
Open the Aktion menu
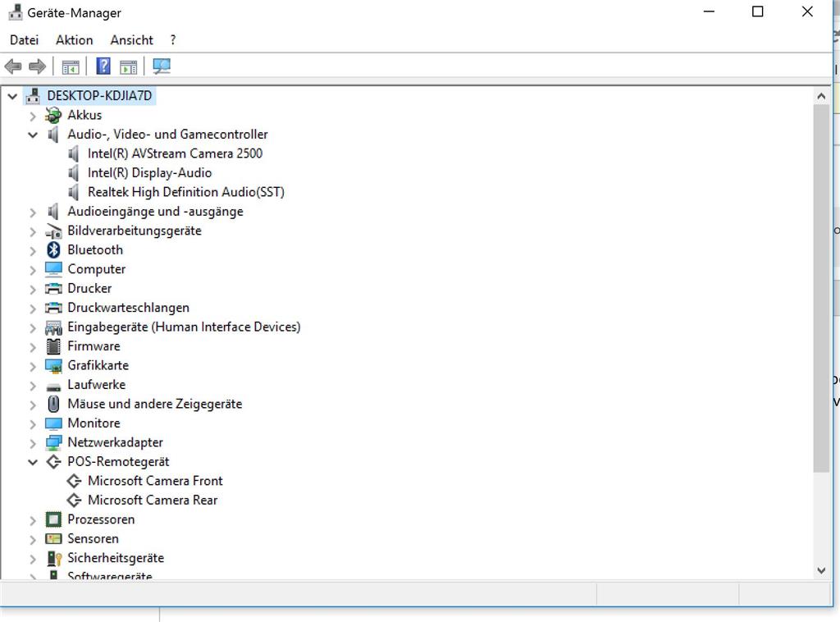(75, 40)
